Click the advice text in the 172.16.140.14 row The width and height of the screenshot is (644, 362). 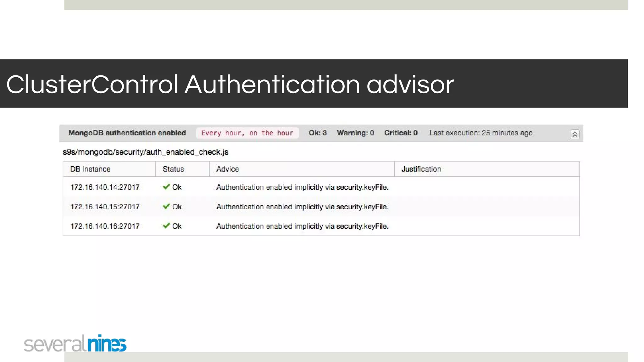[x=303, y=187]
